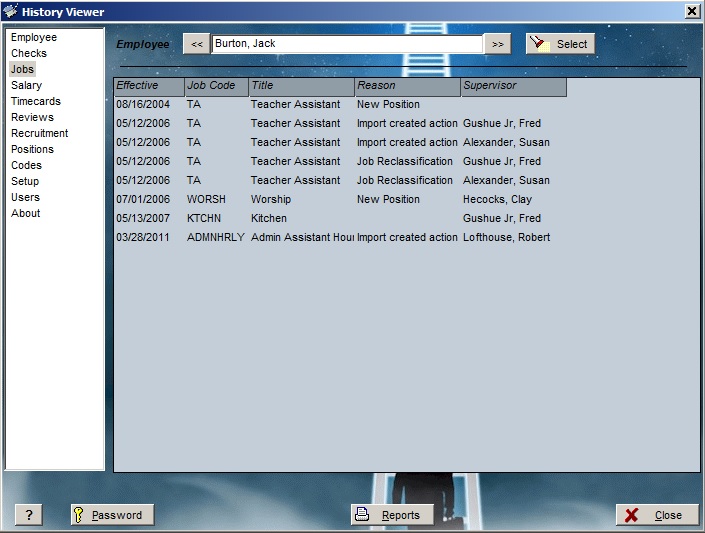This screenshot has height=533, width=705.
Task: Click the red X icon on Close button
Action: point(631,515)
